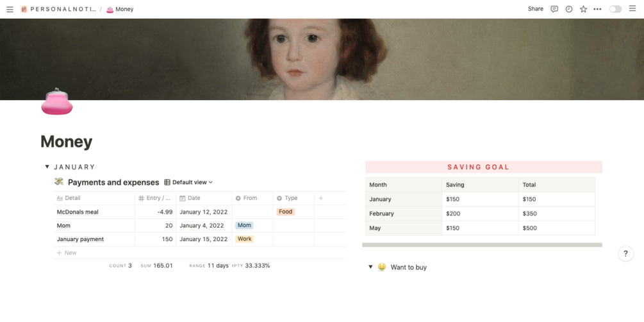Click the May row label cell

click(x=403, y=228)
